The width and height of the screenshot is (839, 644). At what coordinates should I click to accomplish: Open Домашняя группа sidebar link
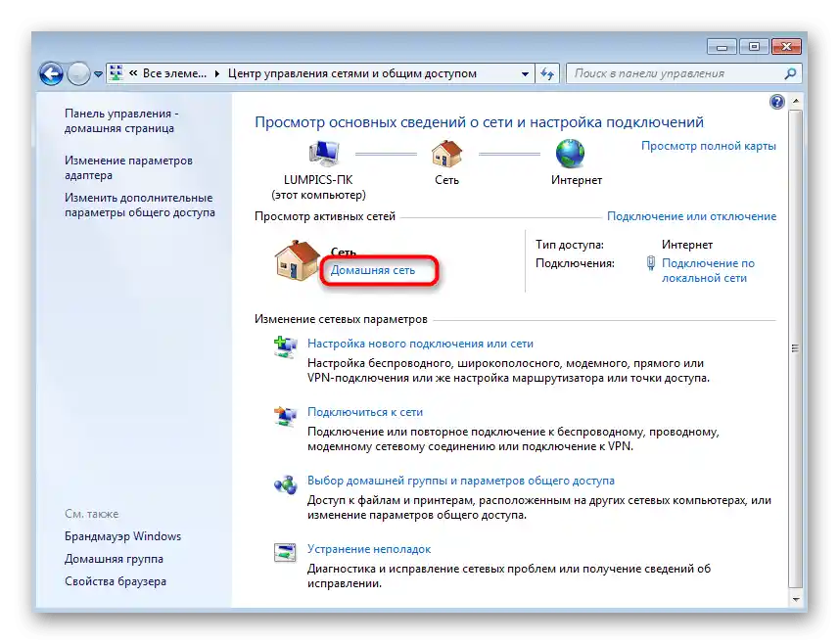114,559
